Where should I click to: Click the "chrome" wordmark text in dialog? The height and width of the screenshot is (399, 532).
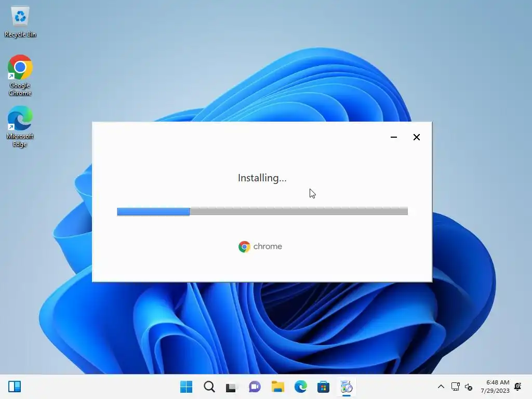pos(268,246)
